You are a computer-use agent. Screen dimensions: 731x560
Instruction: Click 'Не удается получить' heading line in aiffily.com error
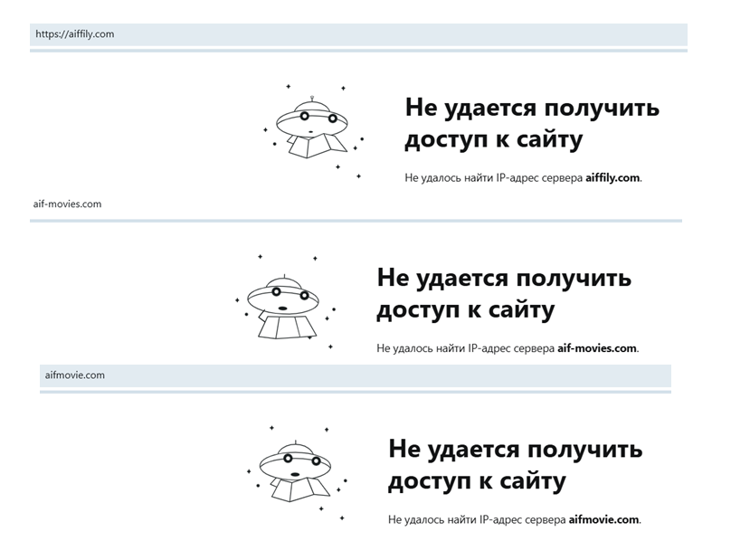pyautogui.click(x=531, y=109)
